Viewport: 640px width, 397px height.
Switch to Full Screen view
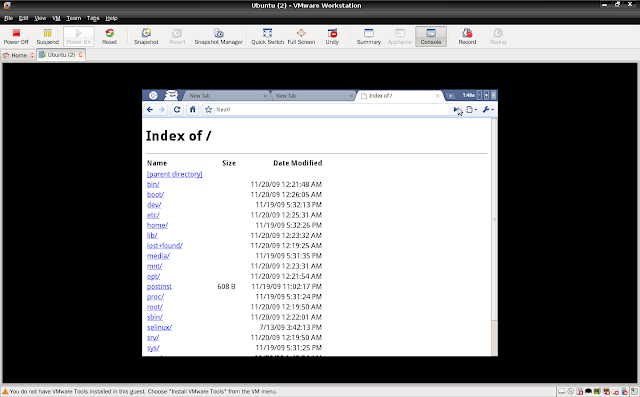click(301, 36)
